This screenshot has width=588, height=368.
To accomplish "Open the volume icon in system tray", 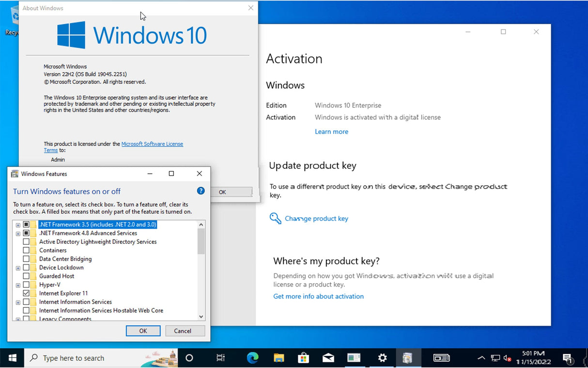I will tap(507, 358).
